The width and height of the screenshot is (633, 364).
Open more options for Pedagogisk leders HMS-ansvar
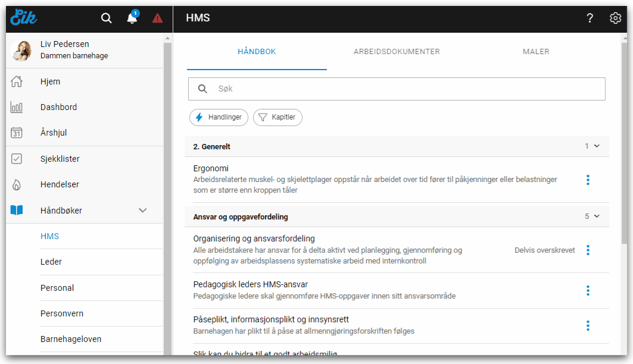pyautogui.click(x=588, y=290)
